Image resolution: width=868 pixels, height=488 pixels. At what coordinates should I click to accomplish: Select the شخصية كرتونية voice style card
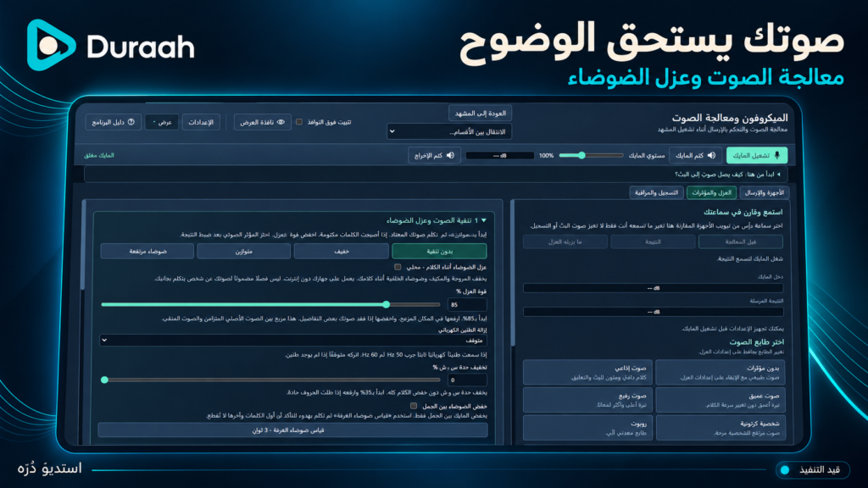point(721,427)
